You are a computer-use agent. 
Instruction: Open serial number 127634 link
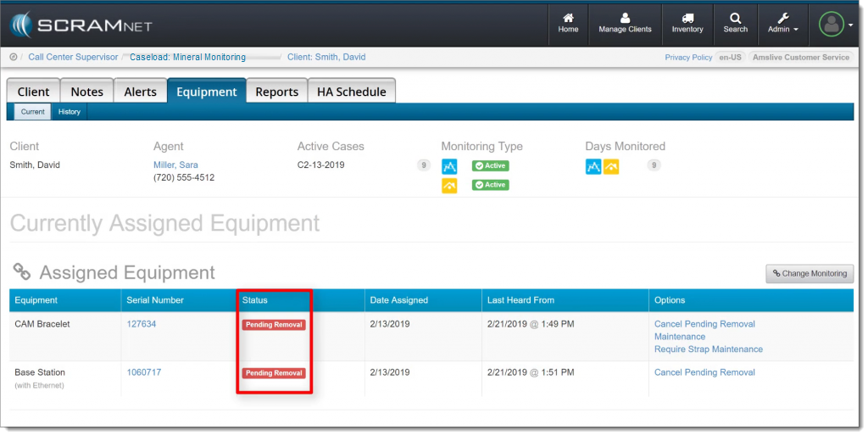(141, 324)
